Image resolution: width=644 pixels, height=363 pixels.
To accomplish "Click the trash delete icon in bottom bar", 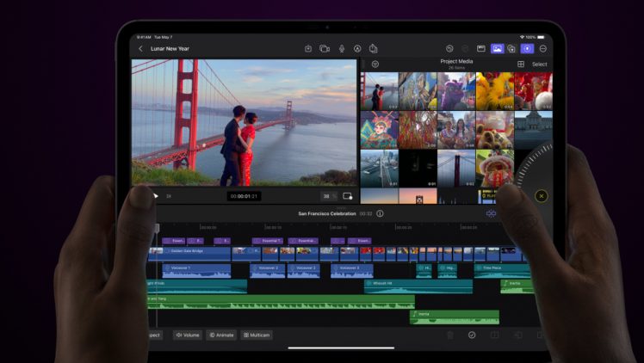I will pyautogui.click(x=449, y=335).
